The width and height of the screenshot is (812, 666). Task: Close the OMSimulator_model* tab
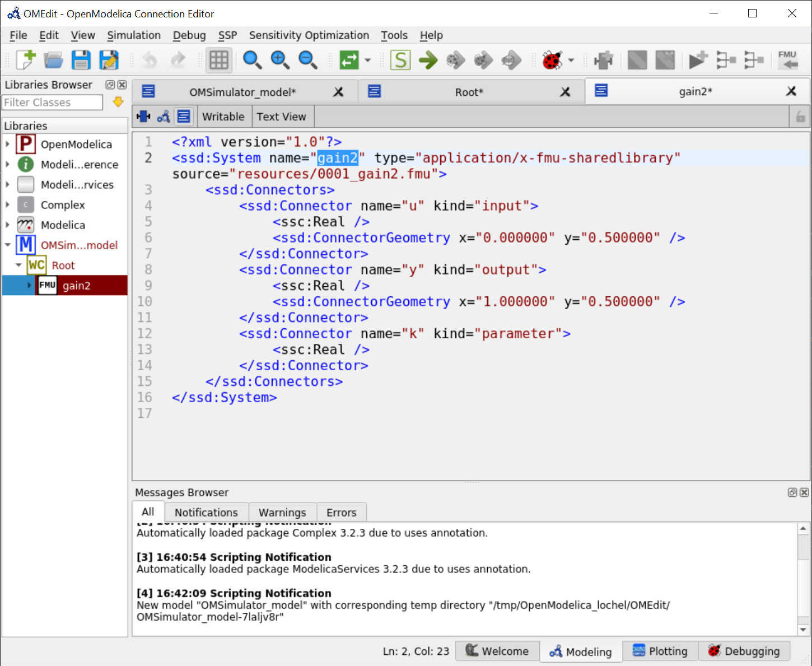[x=338, y=92]
